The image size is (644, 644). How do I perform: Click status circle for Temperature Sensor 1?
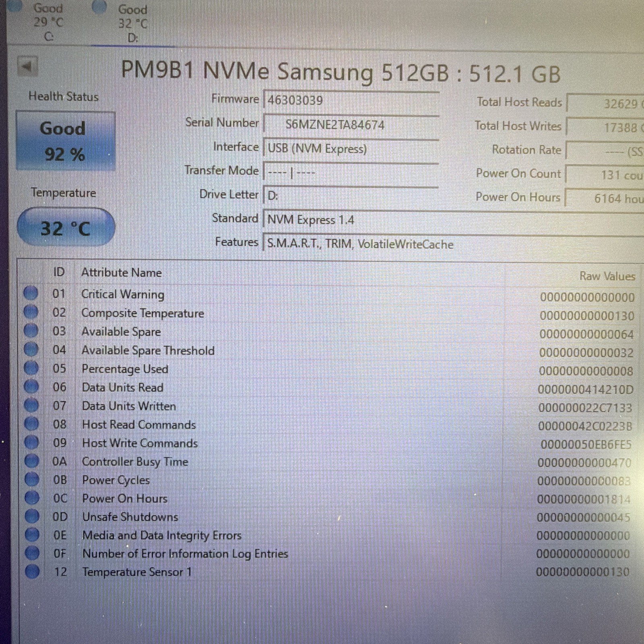[x=32, y=572]
